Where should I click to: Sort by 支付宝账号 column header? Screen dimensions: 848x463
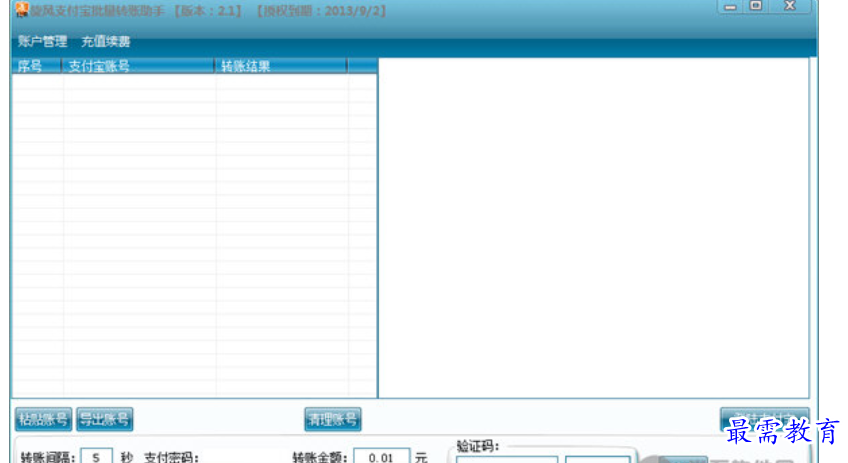(x=138, y=66)
